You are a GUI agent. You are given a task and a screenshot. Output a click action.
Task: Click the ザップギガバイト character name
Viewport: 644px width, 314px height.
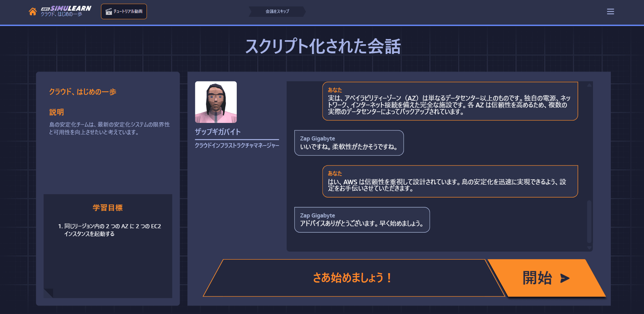(218, 132)
